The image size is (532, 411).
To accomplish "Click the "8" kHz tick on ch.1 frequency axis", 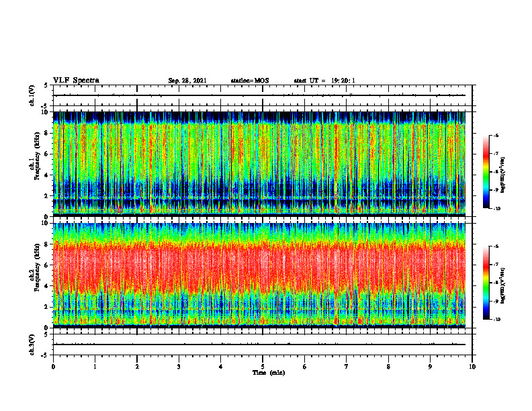I will click(x=47, y=133).
